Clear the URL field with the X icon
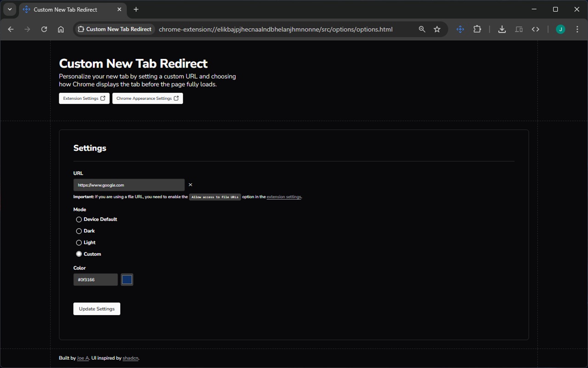 click(x=190, y=185)
